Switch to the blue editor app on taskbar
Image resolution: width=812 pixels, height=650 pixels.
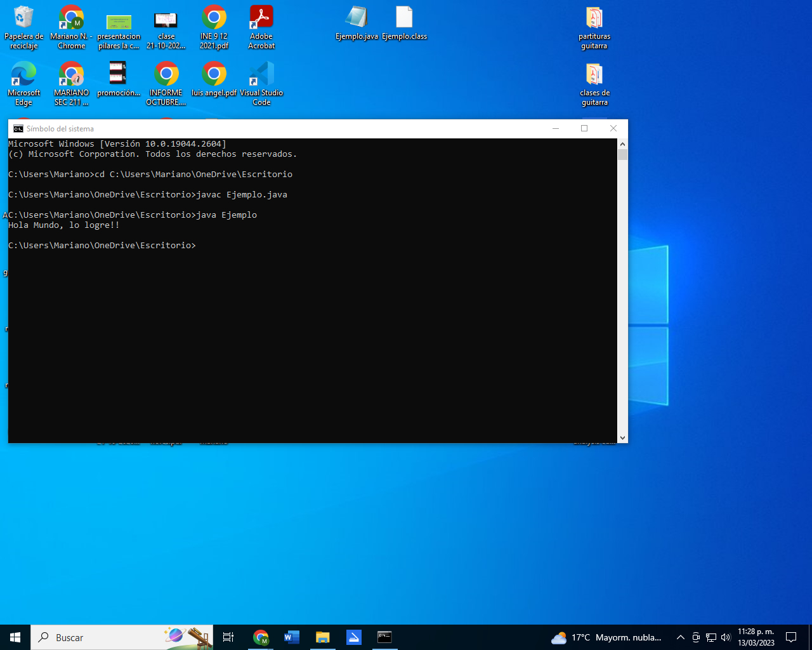point(353,637)
